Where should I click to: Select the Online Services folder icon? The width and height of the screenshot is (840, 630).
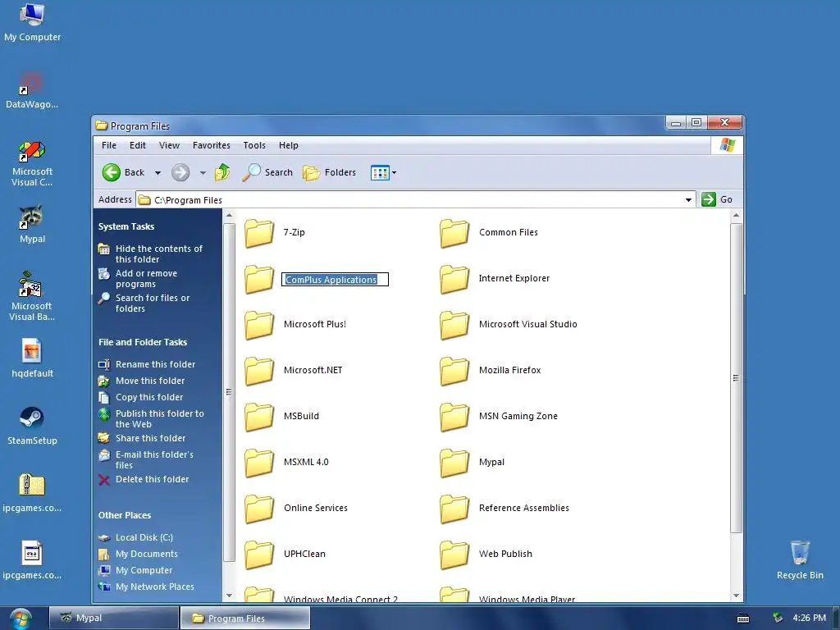(x=259, y=510)
